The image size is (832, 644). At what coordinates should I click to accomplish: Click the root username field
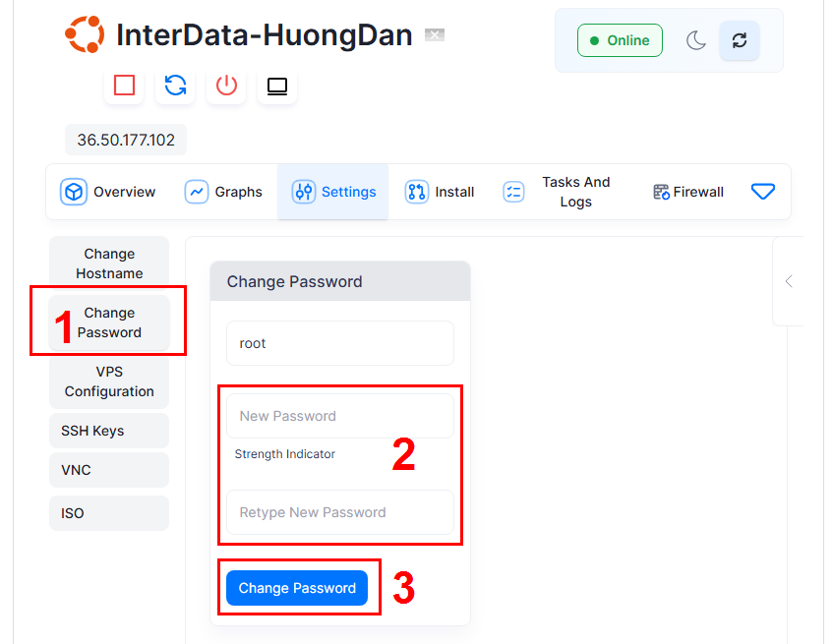pos(340,343)
